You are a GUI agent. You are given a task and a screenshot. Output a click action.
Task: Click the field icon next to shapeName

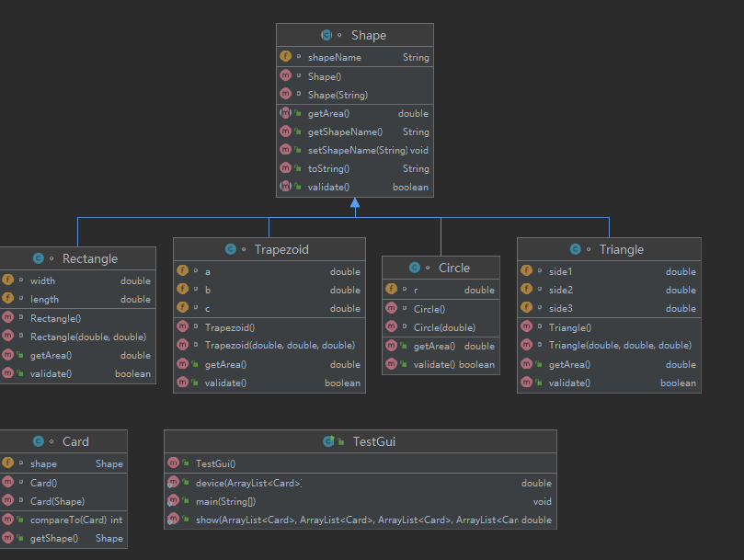pos(285,56)
